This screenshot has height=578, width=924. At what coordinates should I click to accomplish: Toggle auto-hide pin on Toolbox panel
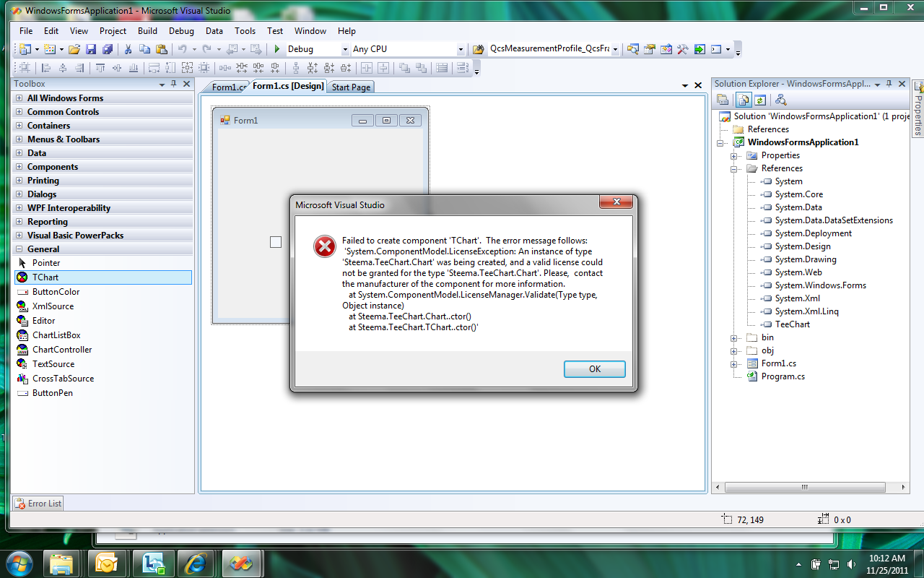point(173,84)
